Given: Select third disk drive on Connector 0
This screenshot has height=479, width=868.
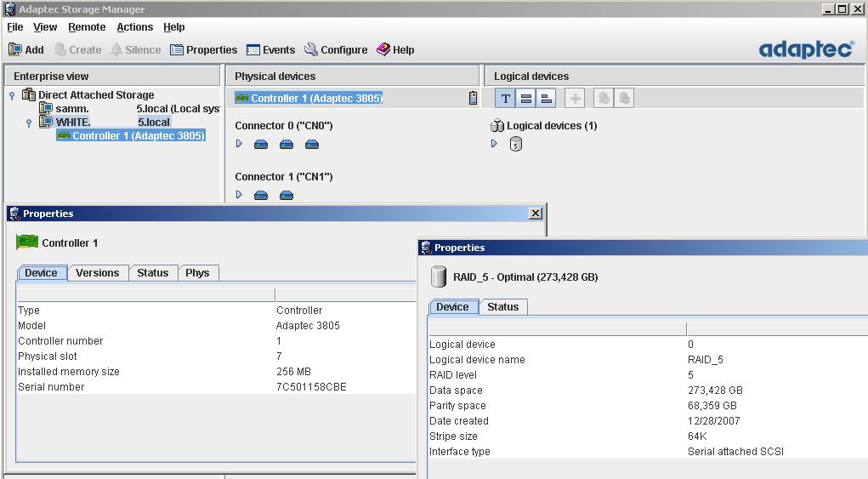Looking at the screenshot, I should 312,145.
